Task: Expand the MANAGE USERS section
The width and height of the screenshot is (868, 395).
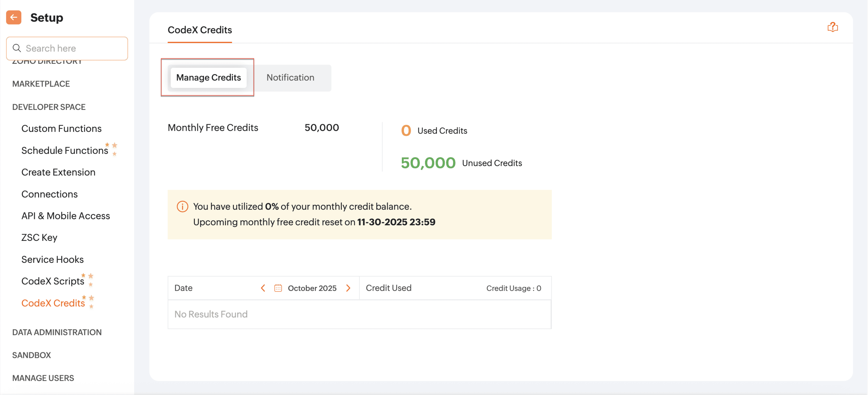Action: coord(43,378)
